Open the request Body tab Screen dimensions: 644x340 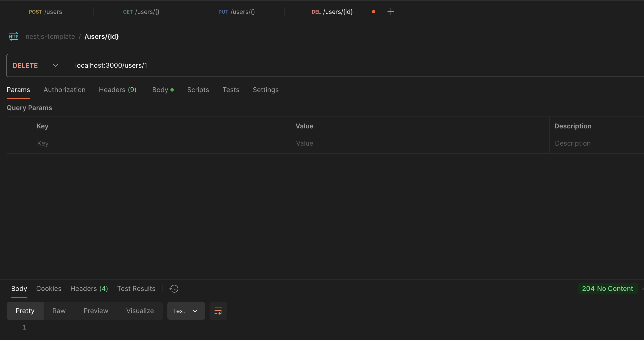(x=160, y=90)
